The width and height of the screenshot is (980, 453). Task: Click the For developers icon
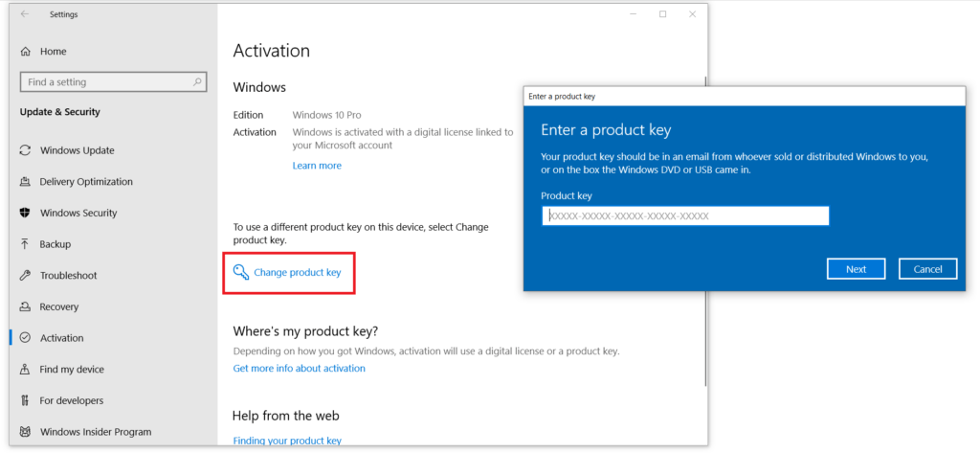(x=26, y=400)
